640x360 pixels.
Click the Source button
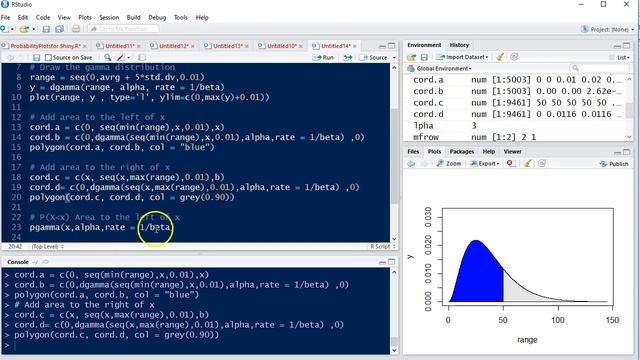coord(373,58)
